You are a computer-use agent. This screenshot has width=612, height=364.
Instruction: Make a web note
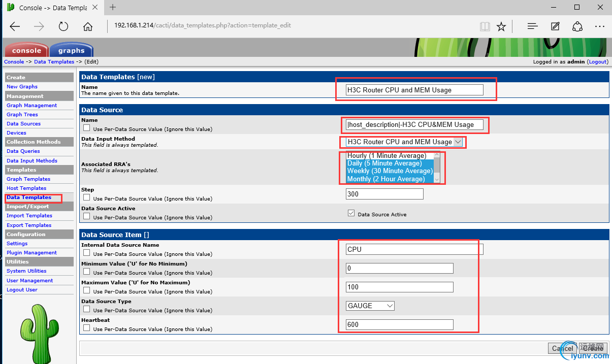coord(555,26)
